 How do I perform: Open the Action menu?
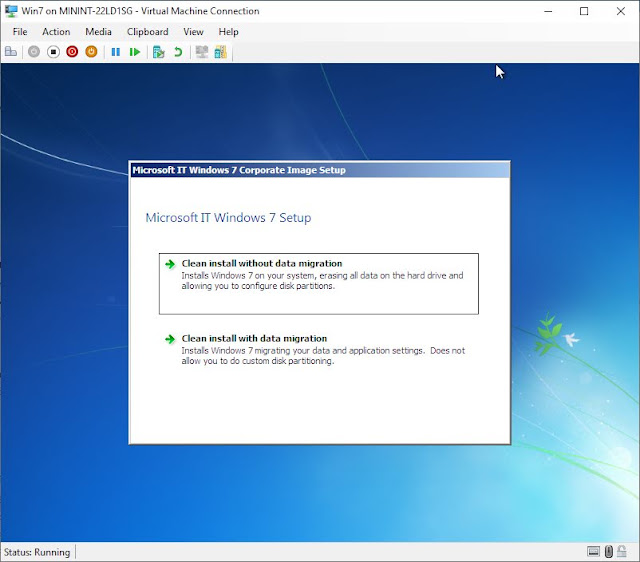click(56, 32)
